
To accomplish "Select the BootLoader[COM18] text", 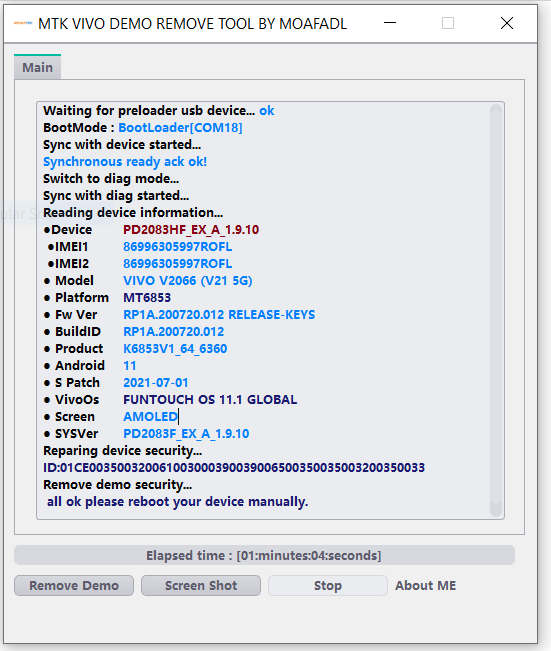I will click(x=180, y=127).
